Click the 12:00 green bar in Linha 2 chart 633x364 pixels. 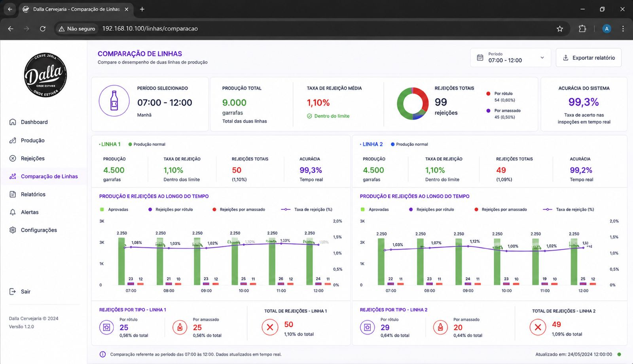(574, 261)
